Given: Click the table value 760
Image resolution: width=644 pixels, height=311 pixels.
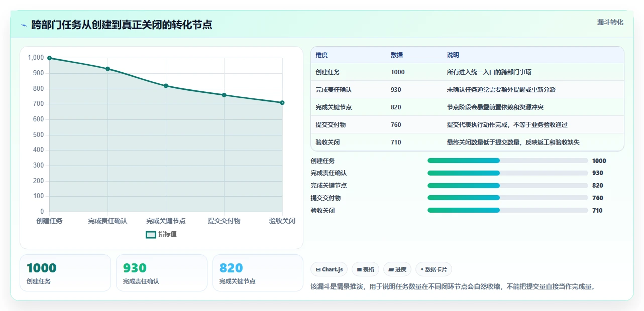Looking at the screenshot, I should 396,125.
